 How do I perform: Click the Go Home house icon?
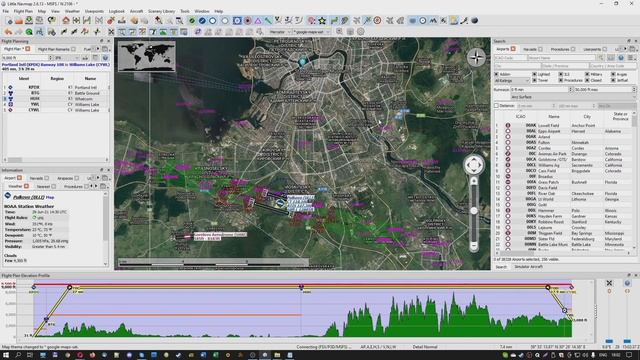66,20
